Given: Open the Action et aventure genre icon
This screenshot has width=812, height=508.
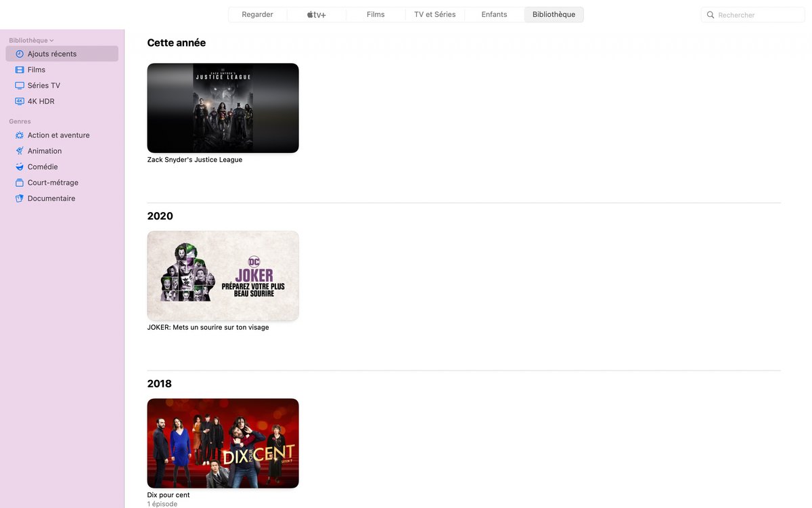Looking at the screenshot, I should [20, 135].
